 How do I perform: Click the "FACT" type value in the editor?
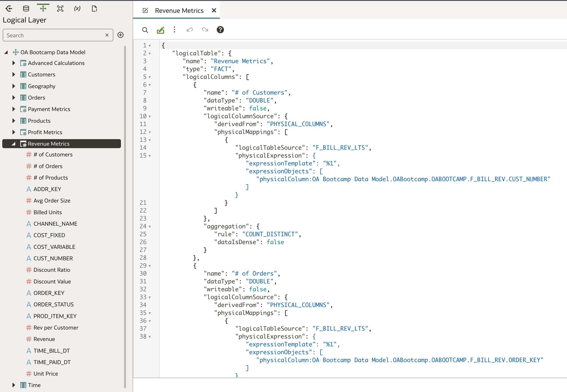click(221, 69)
